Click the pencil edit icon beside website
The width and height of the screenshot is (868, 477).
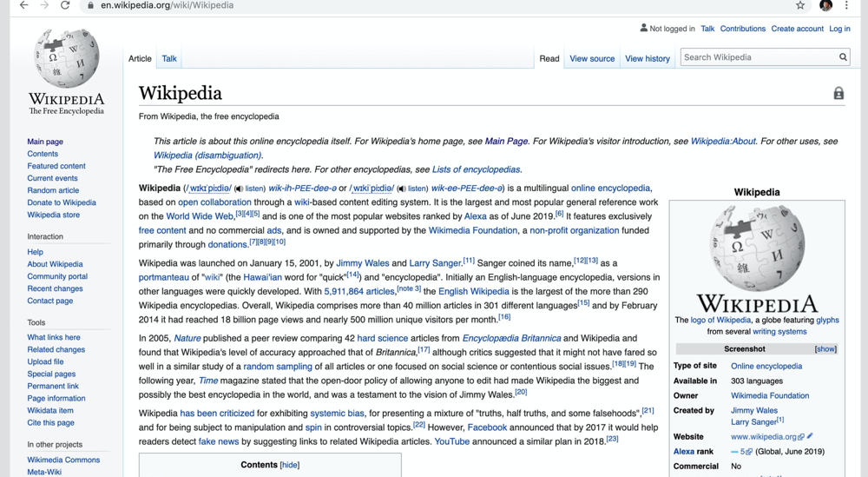810,436
